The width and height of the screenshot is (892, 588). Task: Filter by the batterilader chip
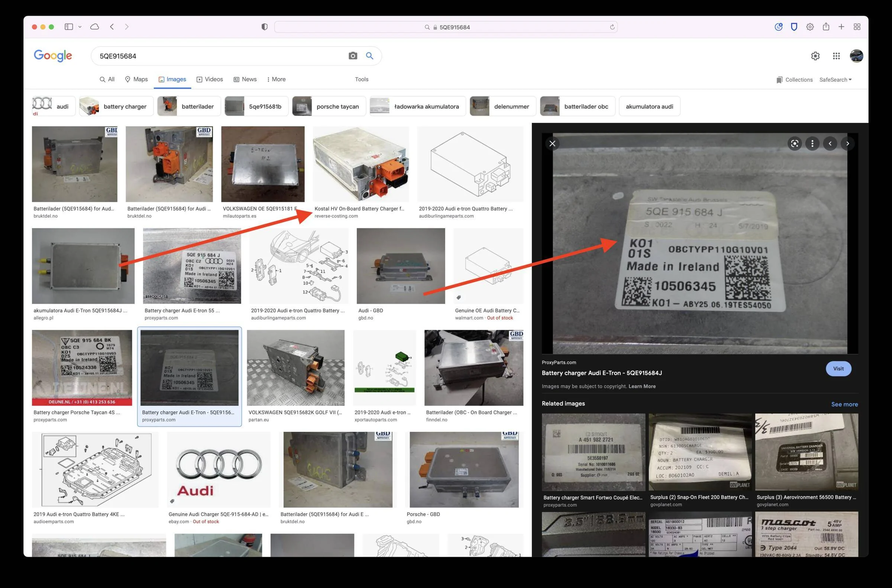188,106
